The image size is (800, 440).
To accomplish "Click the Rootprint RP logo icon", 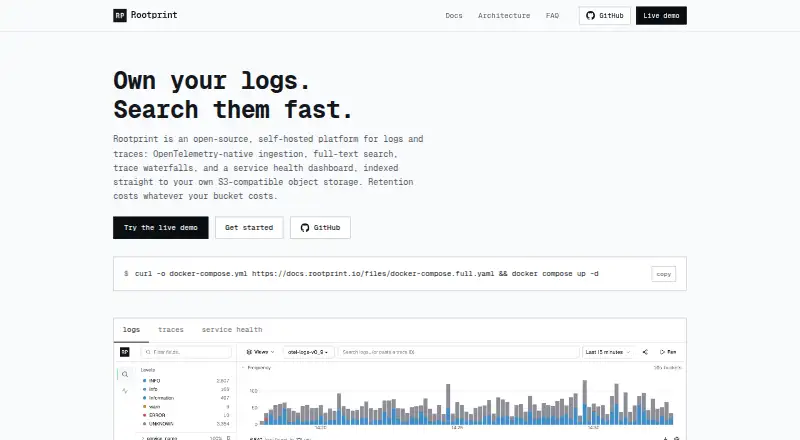I will (x=119, y=15).
